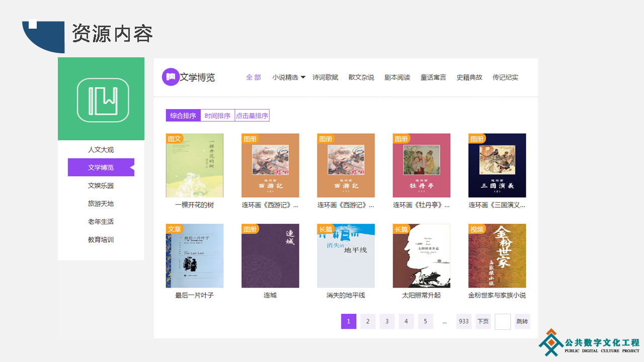644x362 pixels.
Task: Click the 长篇 tag on 消失的地平线
Action: click(326, 229)
